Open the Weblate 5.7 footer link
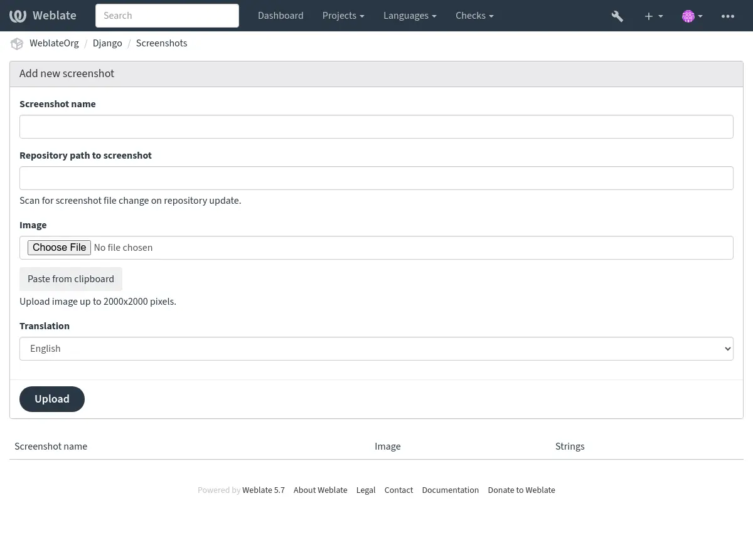Viewport: 753px width, 560px height. tap(264, 490)
